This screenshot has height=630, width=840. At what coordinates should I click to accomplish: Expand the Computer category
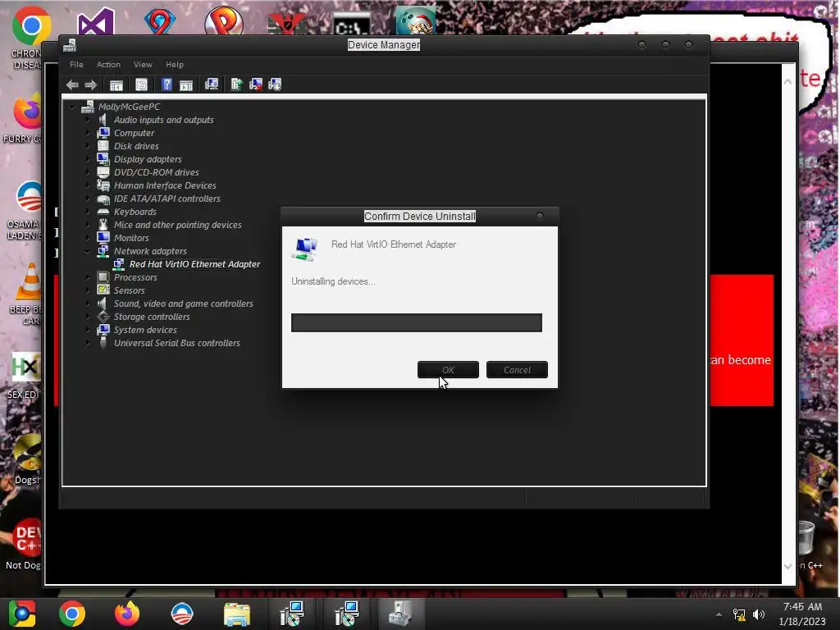pyautogui.click(x=88, y=133)
